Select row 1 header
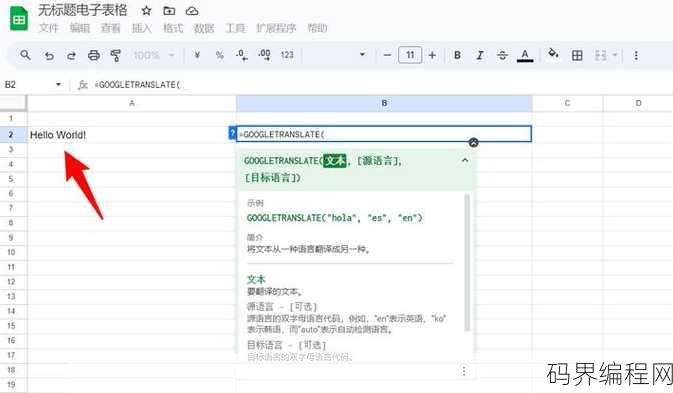673x393 pixels. pyautogui.click(x=11, y=118)
